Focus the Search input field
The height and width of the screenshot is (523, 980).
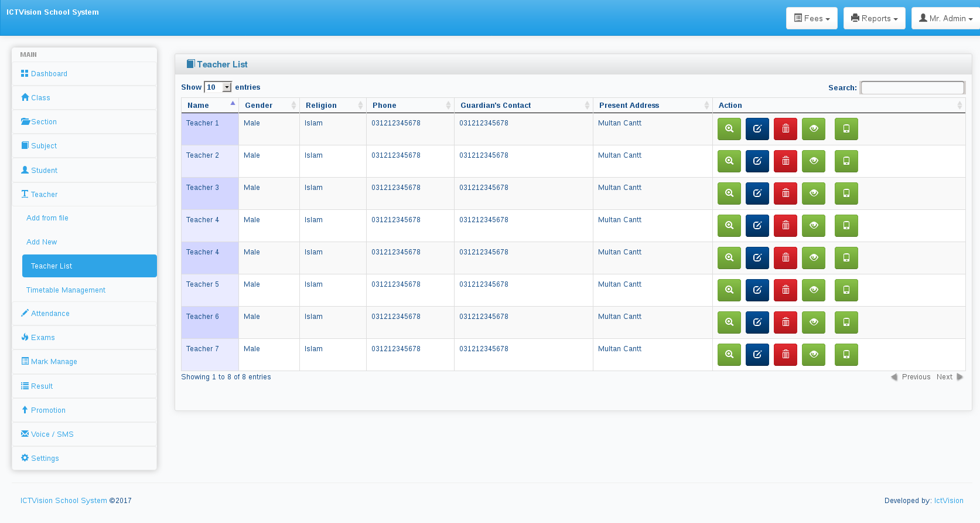coord(912,88)
